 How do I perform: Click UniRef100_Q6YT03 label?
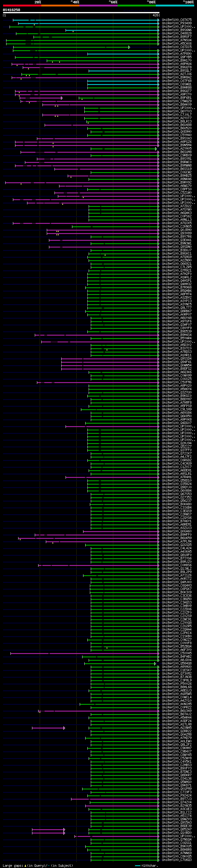(176, 111)
